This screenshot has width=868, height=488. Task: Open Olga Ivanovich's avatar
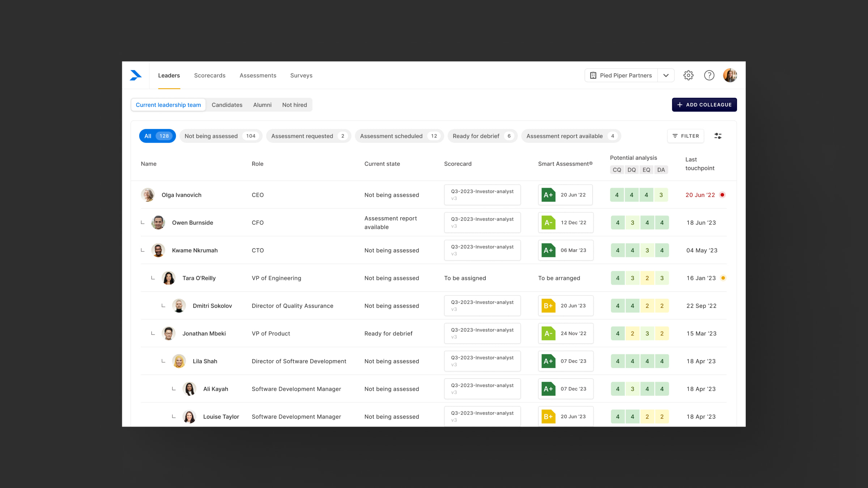(148, 195)
